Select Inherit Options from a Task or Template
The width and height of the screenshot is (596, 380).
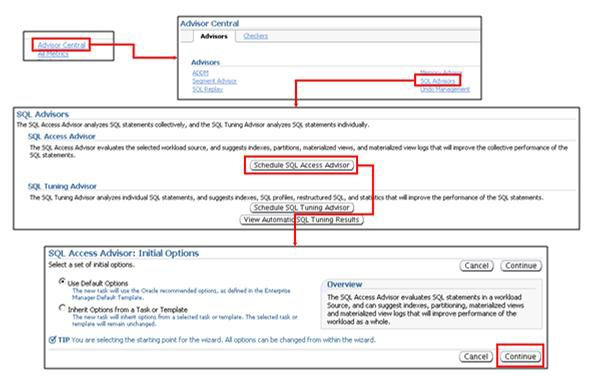tap(62, 308)
